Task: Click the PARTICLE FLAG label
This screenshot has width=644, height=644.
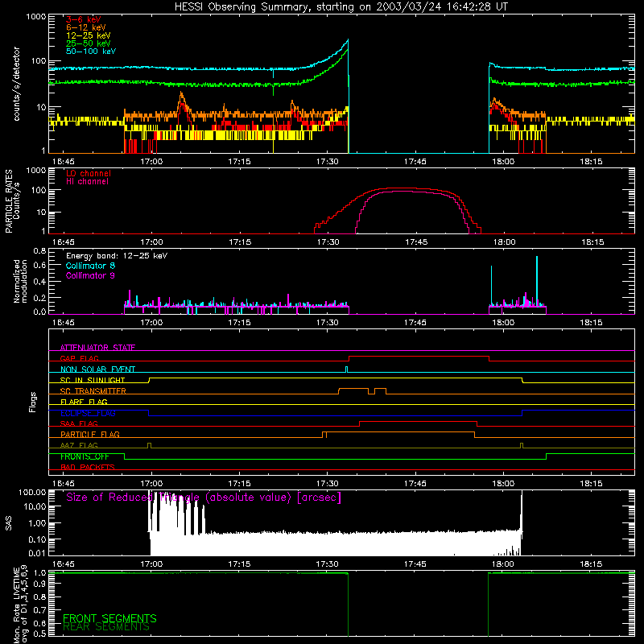Action: point(90,434)
